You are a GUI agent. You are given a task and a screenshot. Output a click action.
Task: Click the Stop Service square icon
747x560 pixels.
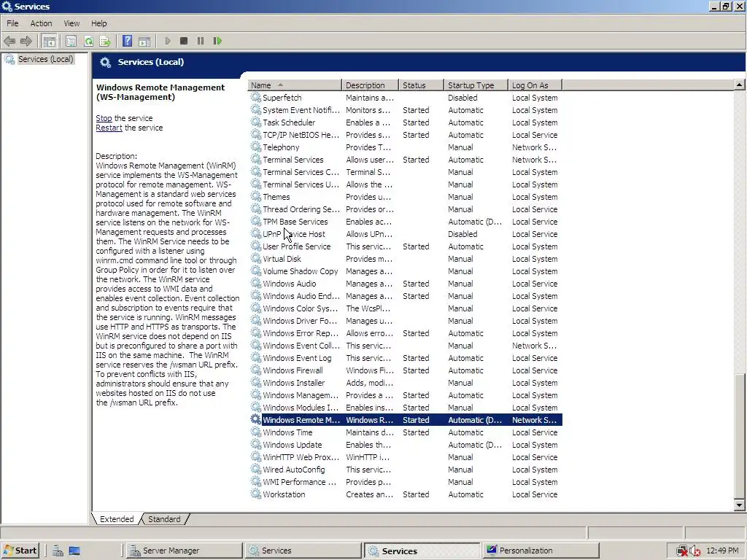click(184, 42)
